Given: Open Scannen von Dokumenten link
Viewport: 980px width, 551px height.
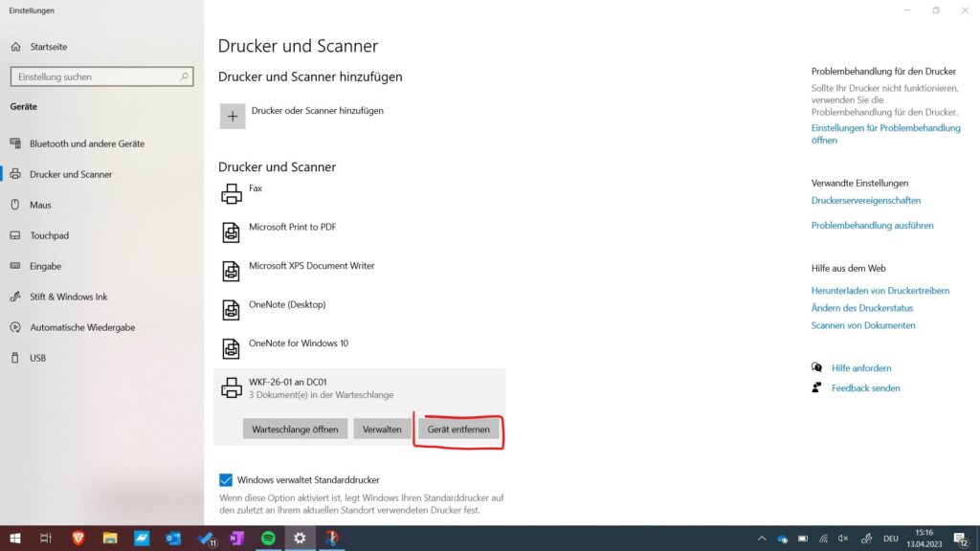Looking at the screenshot, I should (863, 325).
